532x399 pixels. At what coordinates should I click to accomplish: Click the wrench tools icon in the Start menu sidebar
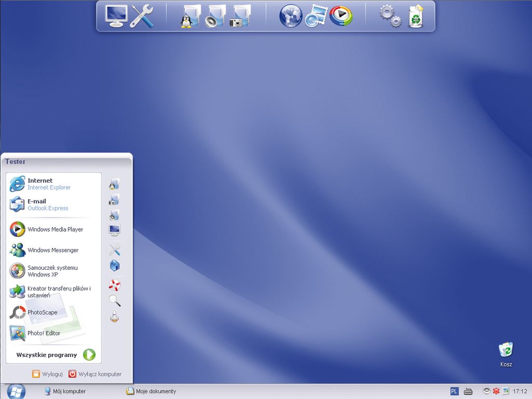(115, 250)
